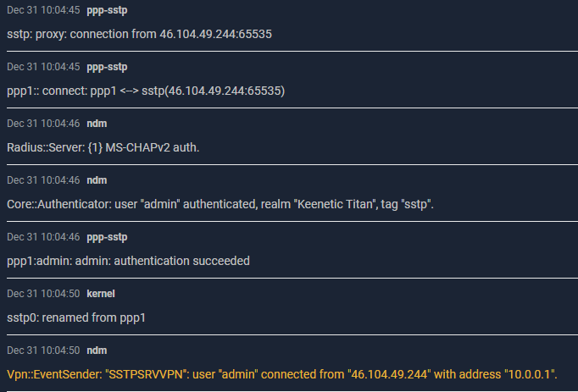This screenshot has height=392, width=578.
Task: Click timestamp next to the kernel label
Action: (43, 294)
